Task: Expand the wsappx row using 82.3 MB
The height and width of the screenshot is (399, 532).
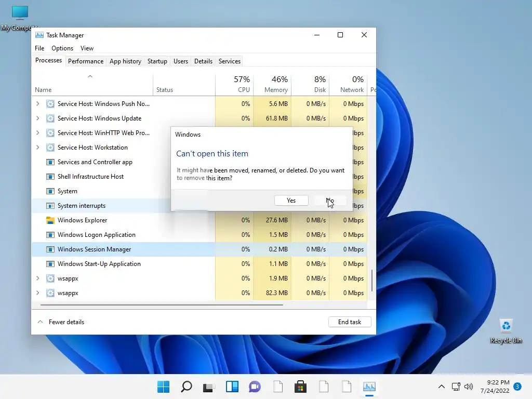Action: click(37, 293)
